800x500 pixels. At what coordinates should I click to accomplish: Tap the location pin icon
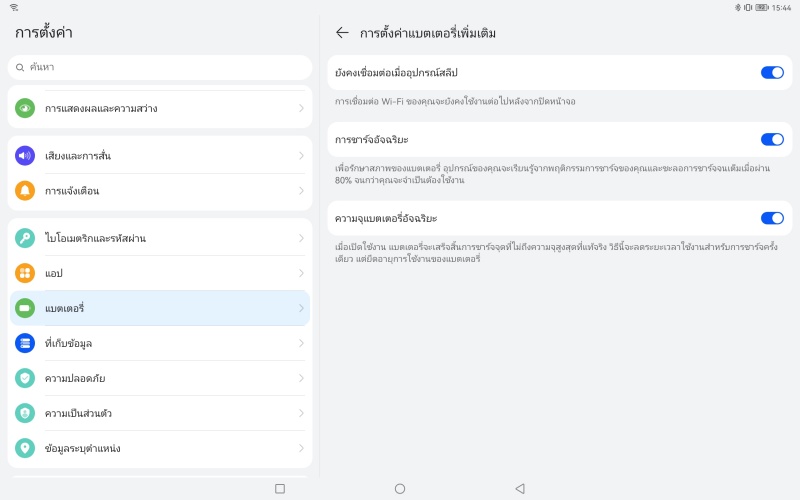coord(25,448)
